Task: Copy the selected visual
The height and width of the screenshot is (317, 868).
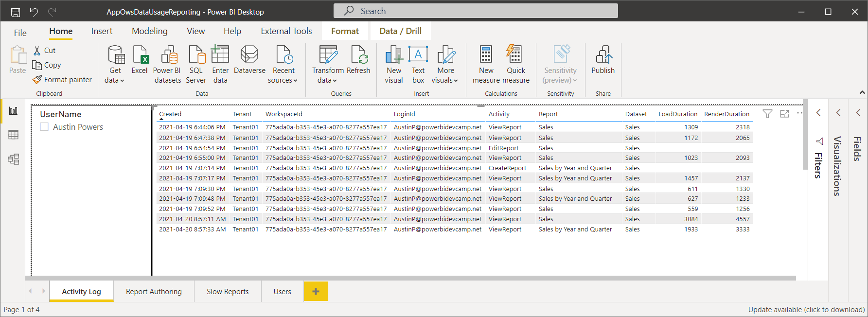Action: tap(47, 65)
